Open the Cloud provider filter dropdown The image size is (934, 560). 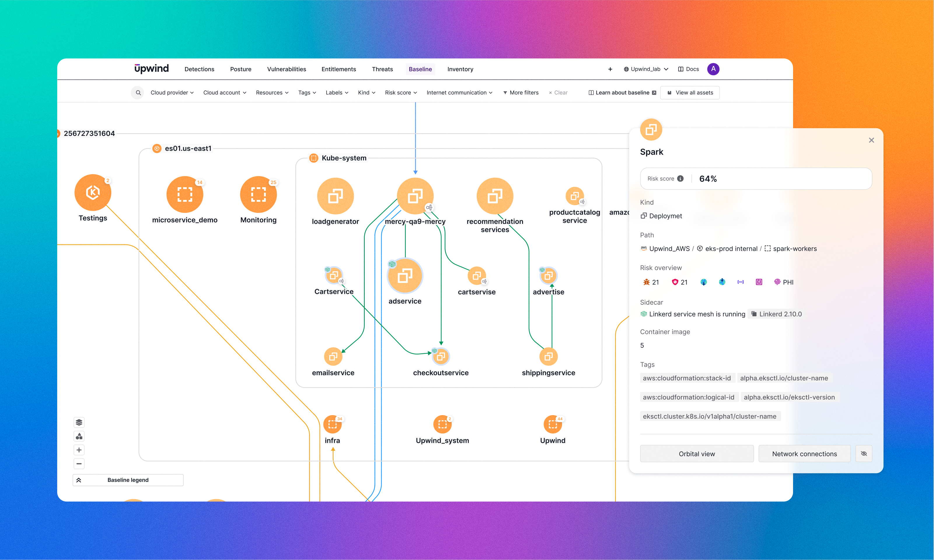172,93
